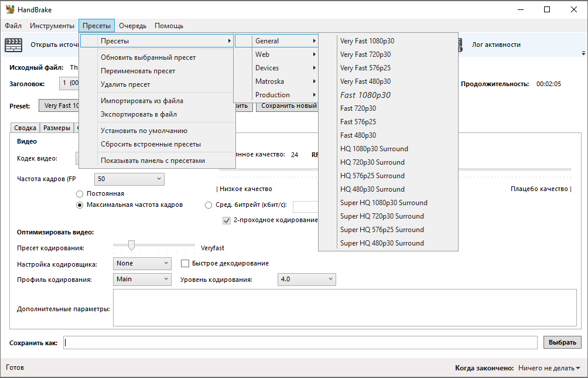Open the Помощь menu

click(x=169, y=26)
